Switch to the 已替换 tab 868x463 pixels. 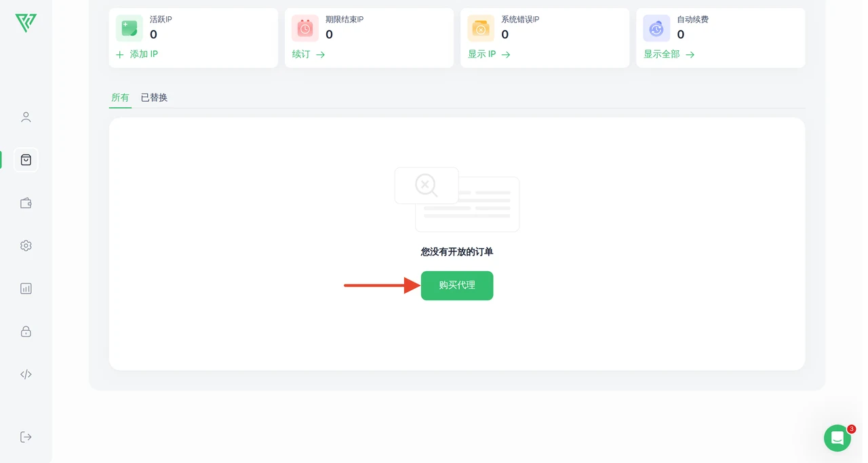[x=154, y=98]
